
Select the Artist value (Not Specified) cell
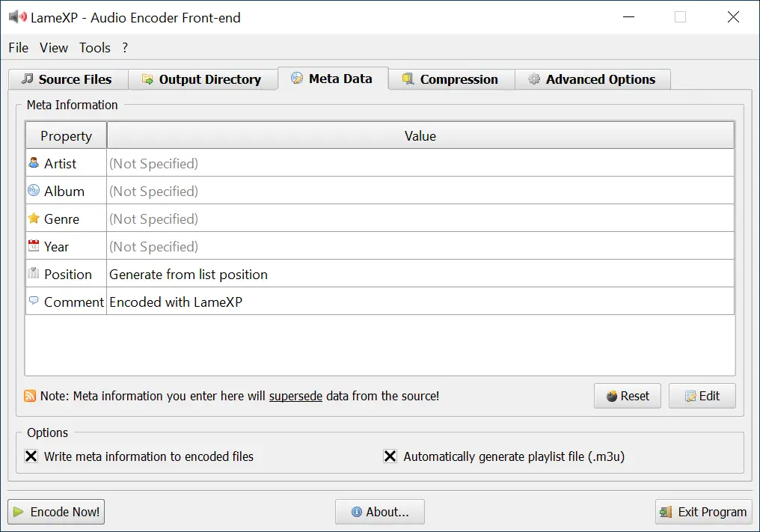point(420,163)
